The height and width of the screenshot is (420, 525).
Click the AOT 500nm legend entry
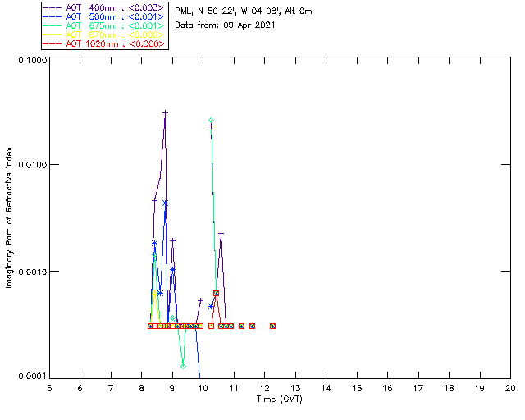click(x=104, y=16)
